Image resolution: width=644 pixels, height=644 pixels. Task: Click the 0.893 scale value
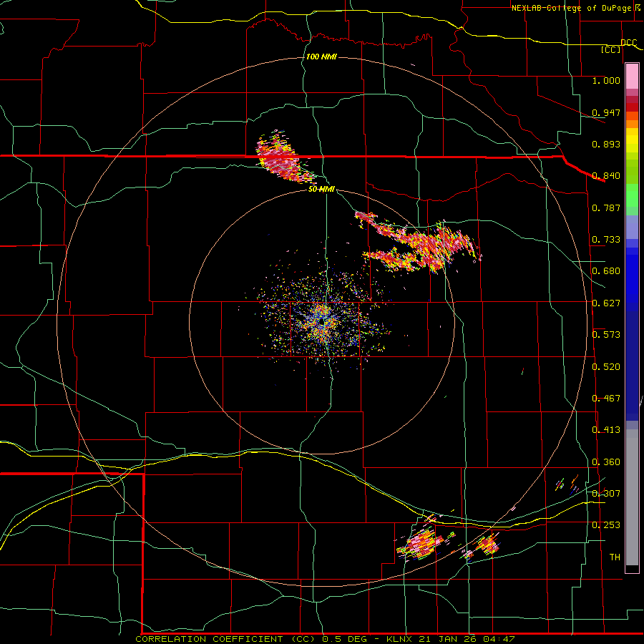(x=606, y=144)
